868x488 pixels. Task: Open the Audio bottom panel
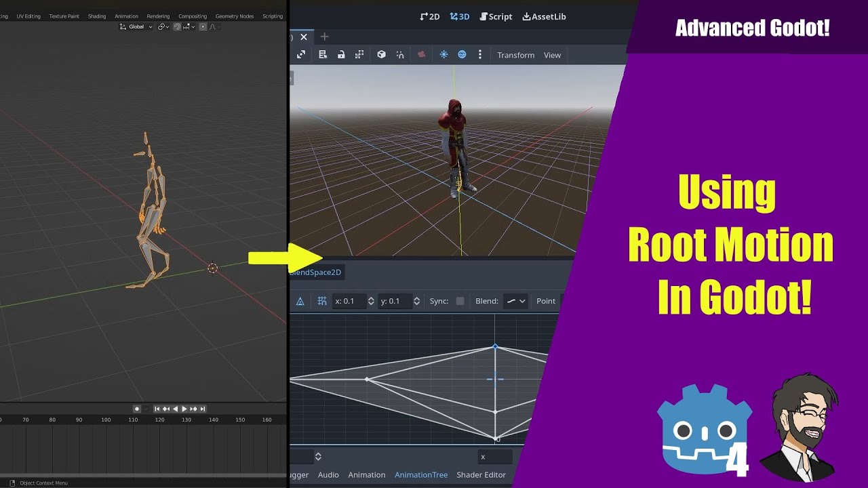[x=328, y=474]
